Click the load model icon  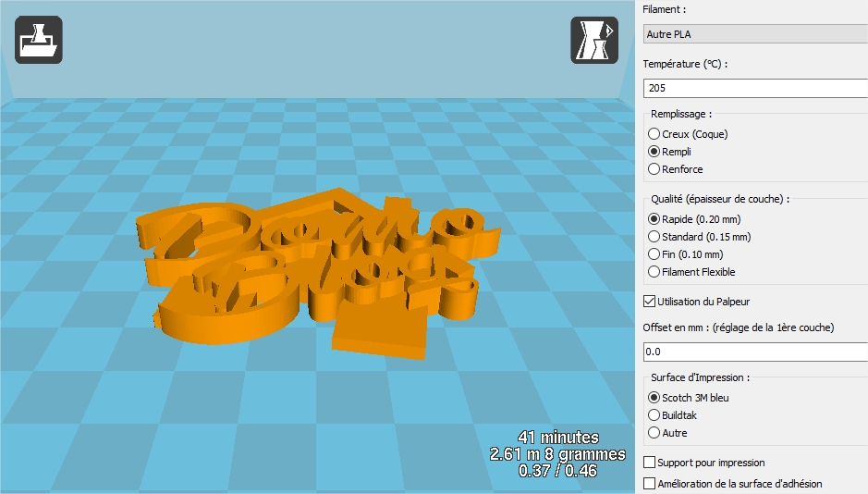(38, 41)
